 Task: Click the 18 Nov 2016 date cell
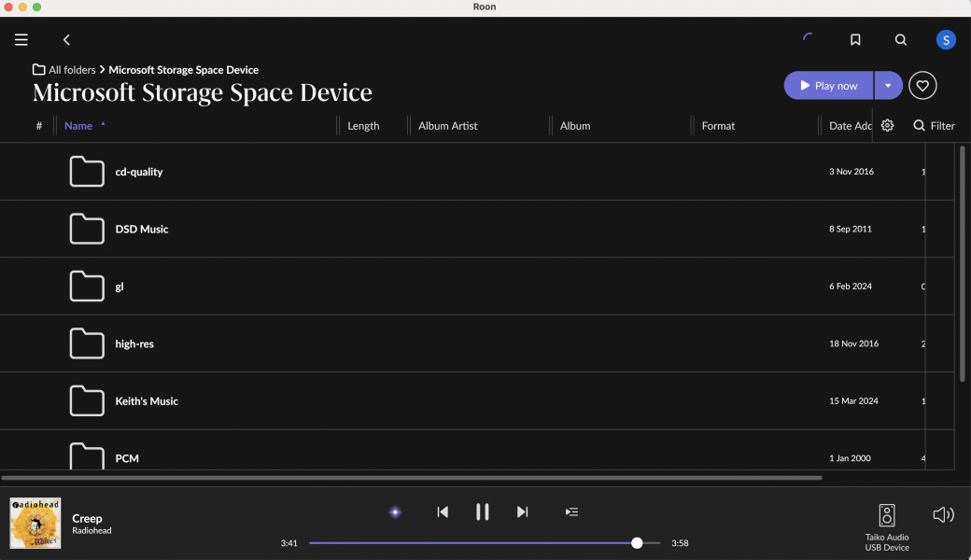click(x=853, y=343)
